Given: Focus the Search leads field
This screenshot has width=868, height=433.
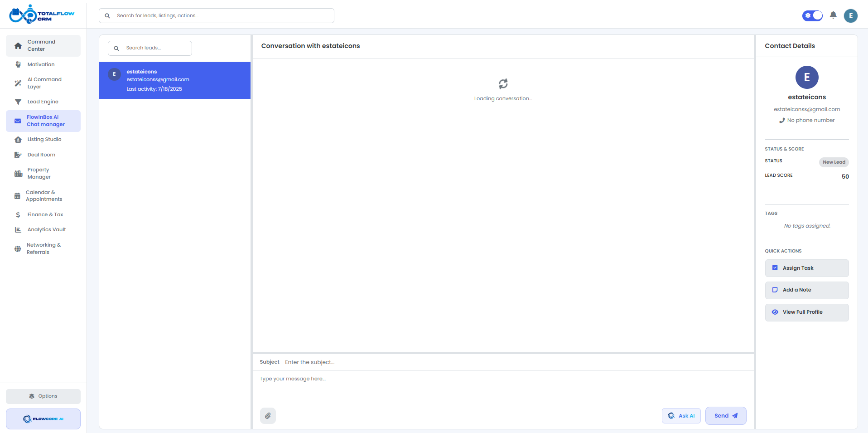Looking at the screenshot, I should click(149, 48).
